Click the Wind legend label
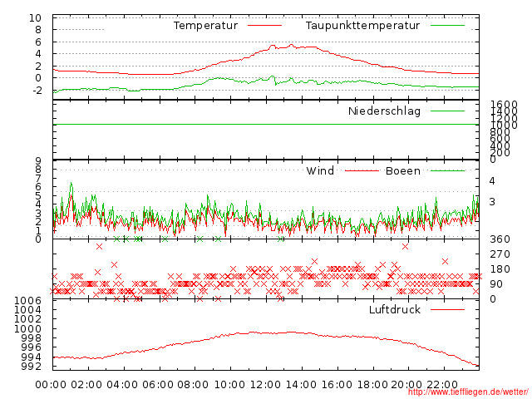The height and width of the screenshot is (399, 532). (320, 171)
